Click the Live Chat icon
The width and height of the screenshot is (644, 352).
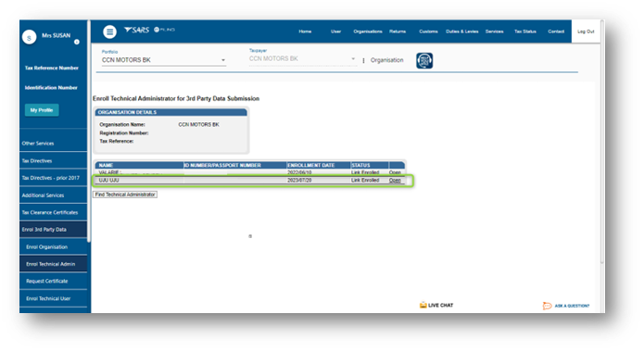pos(423,305)
